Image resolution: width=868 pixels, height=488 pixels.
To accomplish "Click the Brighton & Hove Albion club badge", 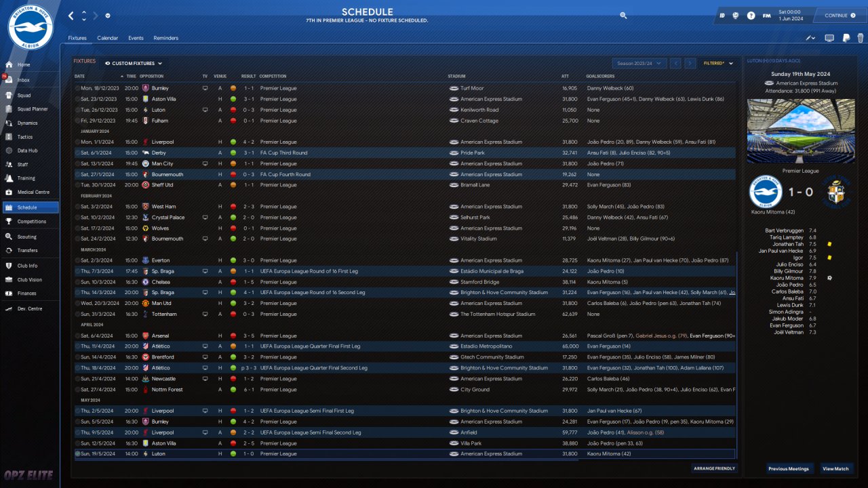I will pos(31,26).
